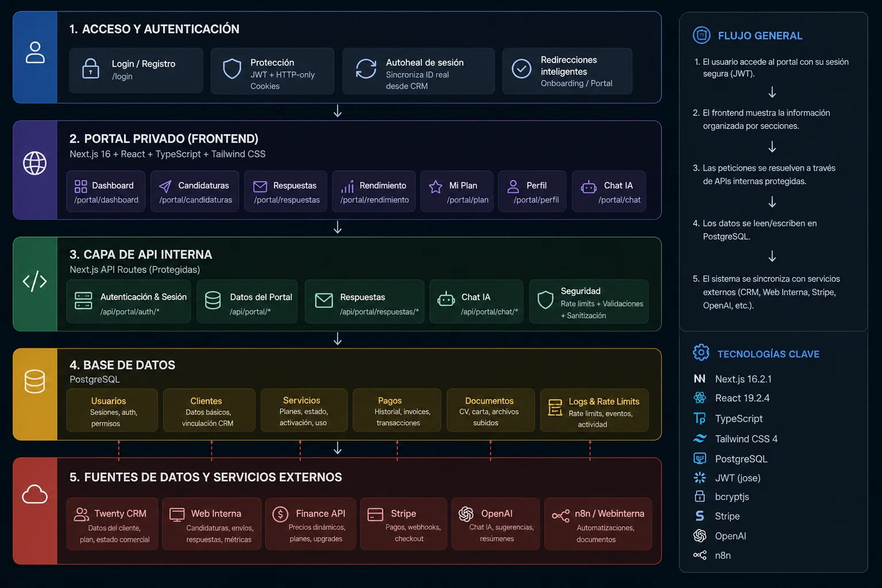Click the paper plane icon for Candidaturas
The width and height of the screenshot is (882, 588).
pos(165,186)
